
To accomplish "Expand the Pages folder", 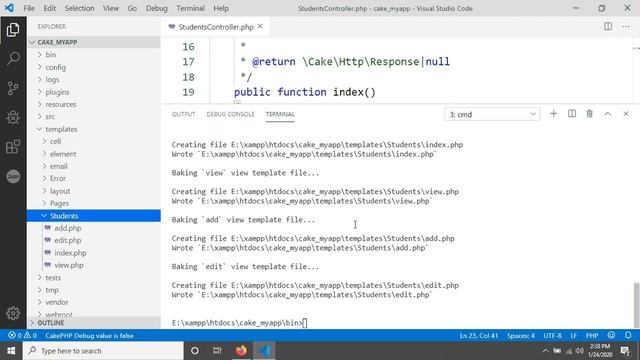I will 93,203.
